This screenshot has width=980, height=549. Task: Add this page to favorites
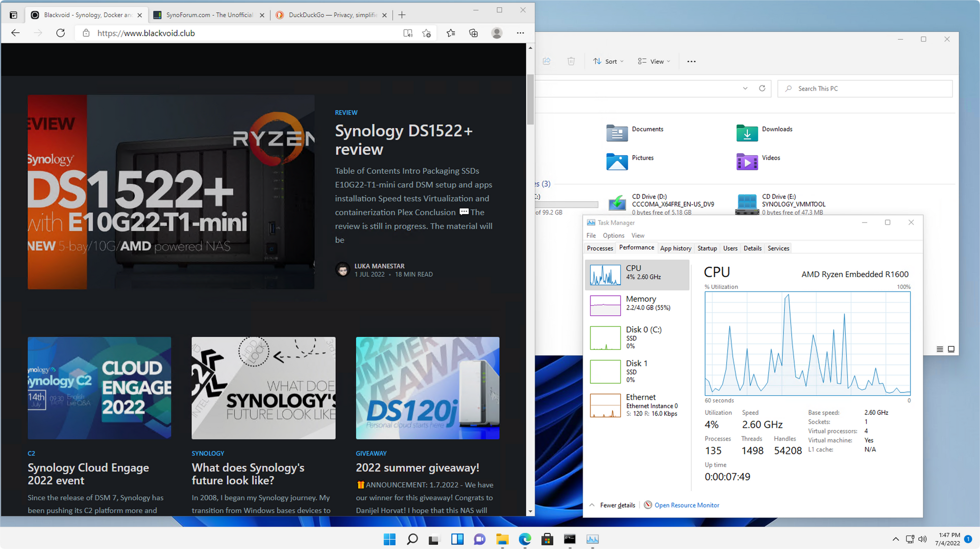426,33
